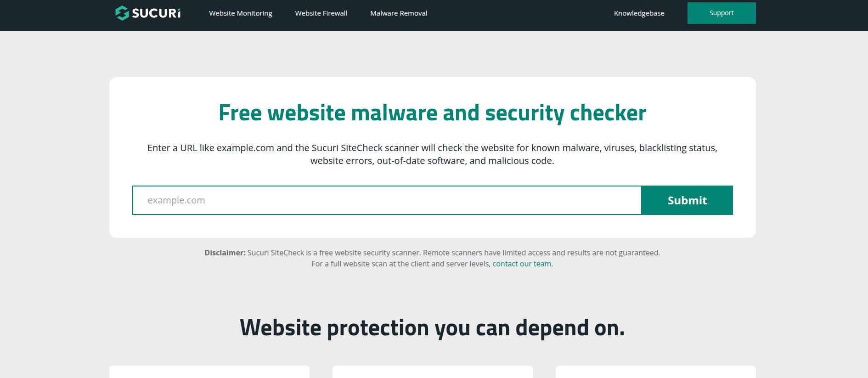Follow the contact our team link
This screenshot has width=868, height=378.
(x=522, y=264)
